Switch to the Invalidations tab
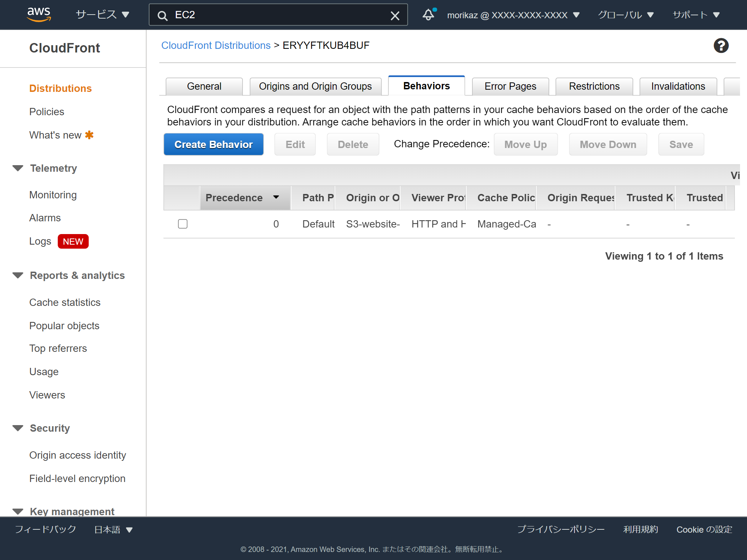 (x=678, y=86)
